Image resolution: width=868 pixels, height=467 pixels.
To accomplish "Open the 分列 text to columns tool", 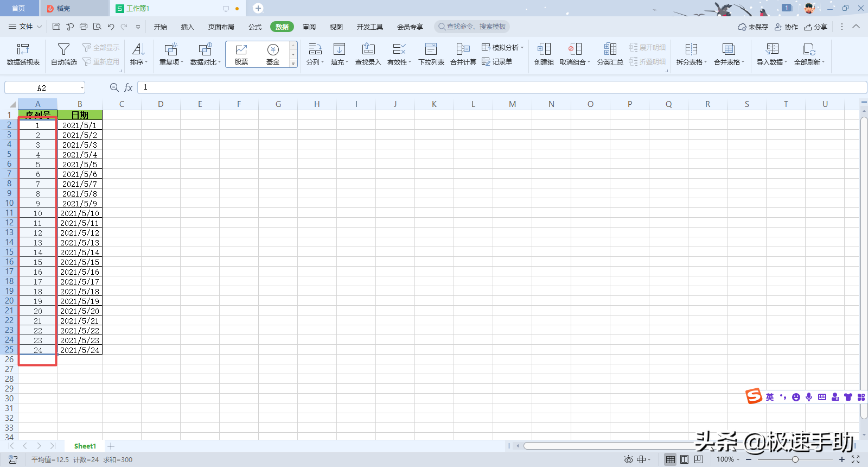I will pyautogui.click(x=315, y=55).
